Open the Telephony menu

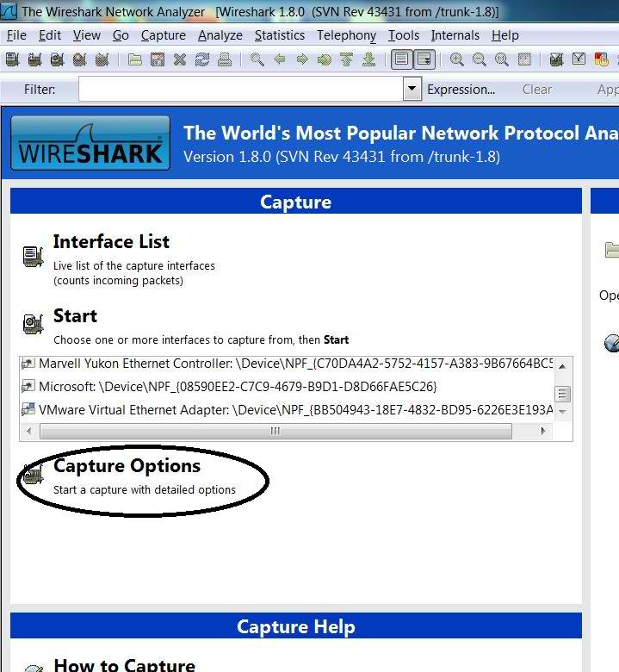tap(347, 35)
